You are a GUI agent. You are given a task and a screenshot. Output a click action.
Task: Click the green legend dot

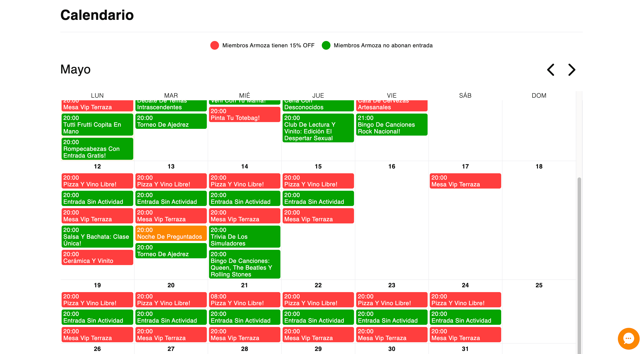tap(326, 46)
